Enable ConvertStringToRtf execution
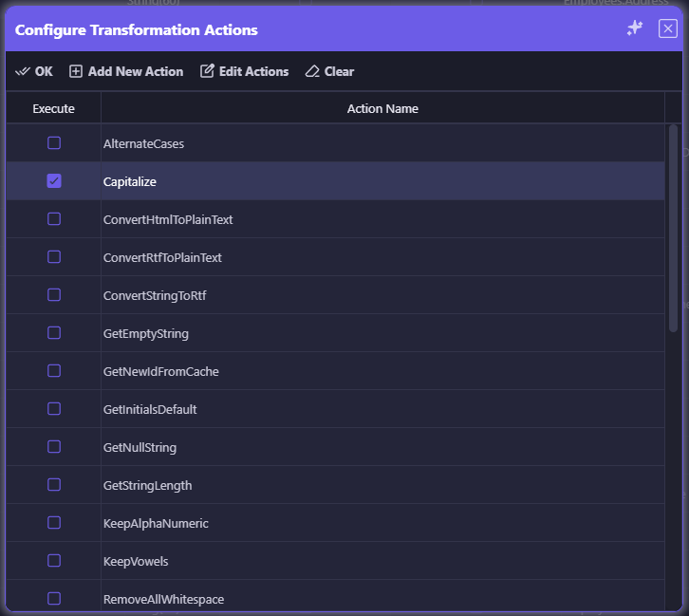Image resolution: width=689 pixels, height=616 pixels. point(54,295)
